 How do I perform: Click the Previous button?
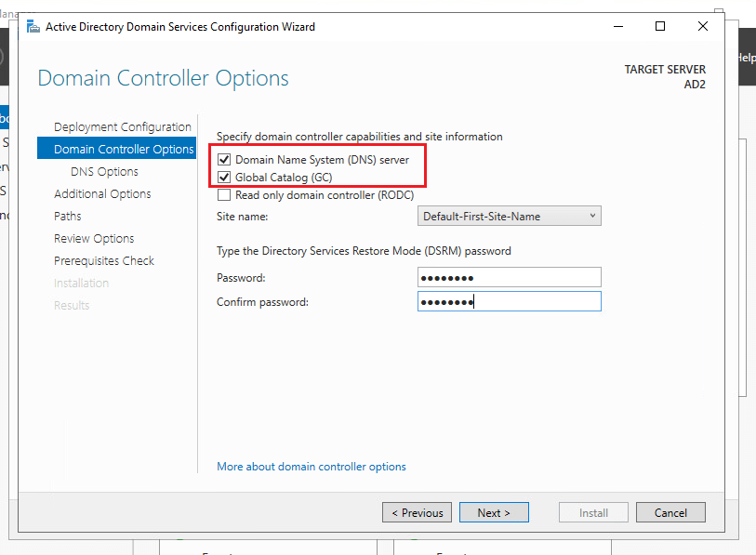417,512
